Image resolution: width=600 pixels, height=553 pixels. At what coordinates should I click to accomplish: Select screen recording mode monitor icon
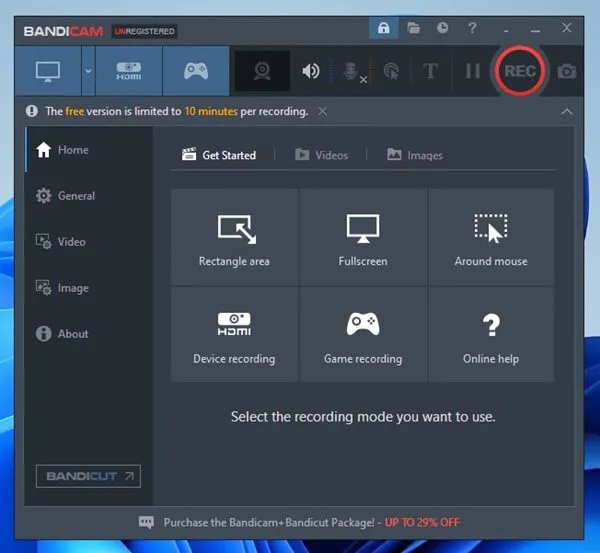click(x=48, y=71)
